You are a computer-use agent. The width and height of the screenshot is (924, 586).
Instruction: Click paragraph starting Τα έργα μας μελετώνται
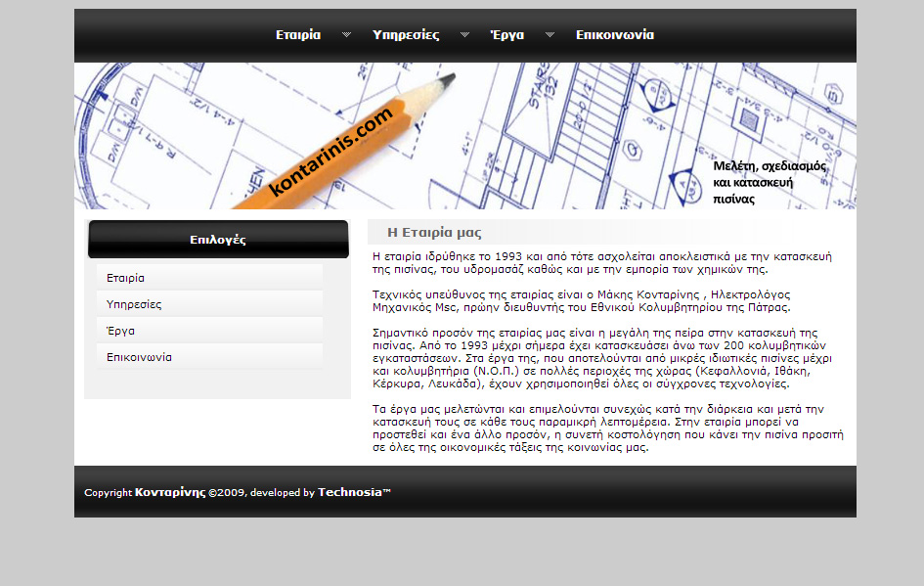coord(608,428)
